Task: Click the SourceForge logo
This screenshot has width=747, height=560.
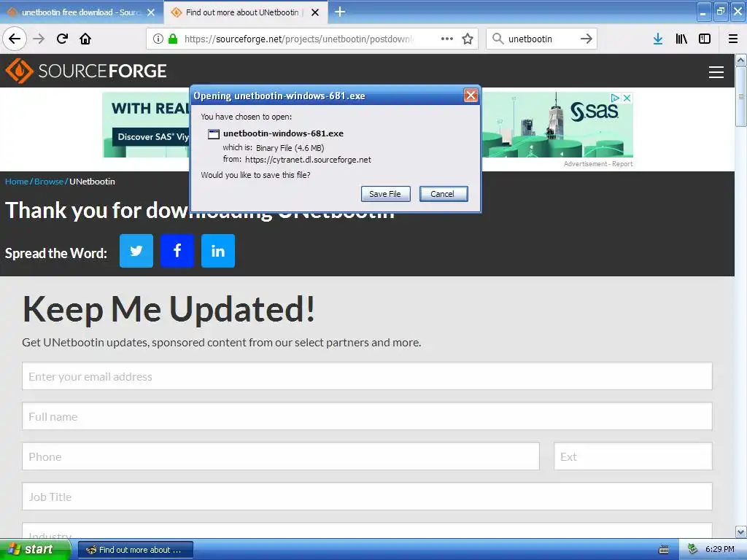Action: click(x=86, y=71)
